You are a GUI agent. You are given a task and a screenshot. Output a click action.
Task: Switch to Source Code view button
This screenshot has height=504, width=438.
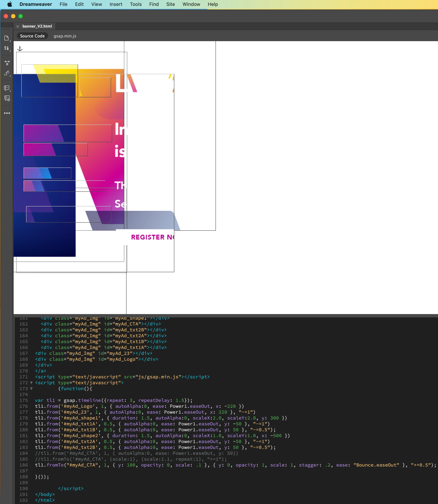coord(32,36)
